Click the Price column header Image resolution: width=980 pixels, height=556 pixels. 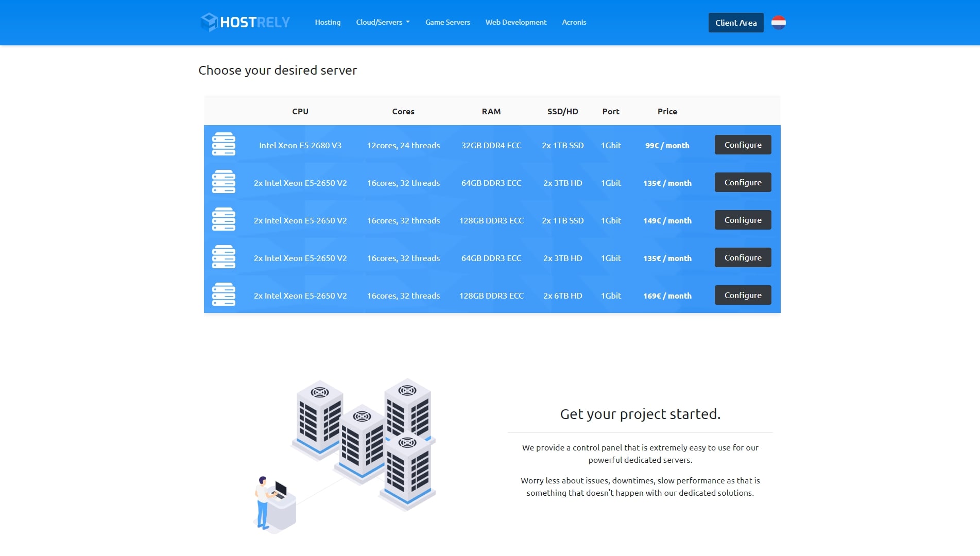click(667, 111)
